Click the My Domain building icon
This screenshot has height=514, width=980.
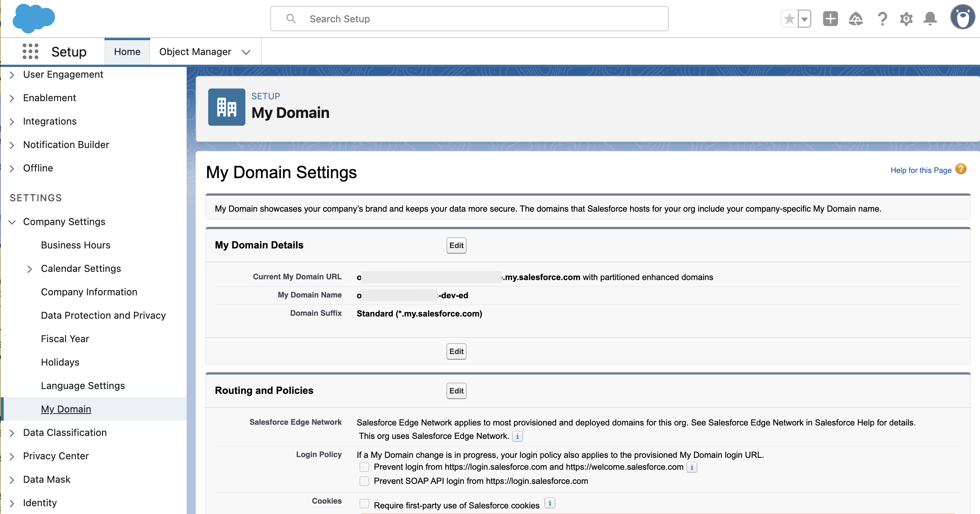tap(227, 107)
